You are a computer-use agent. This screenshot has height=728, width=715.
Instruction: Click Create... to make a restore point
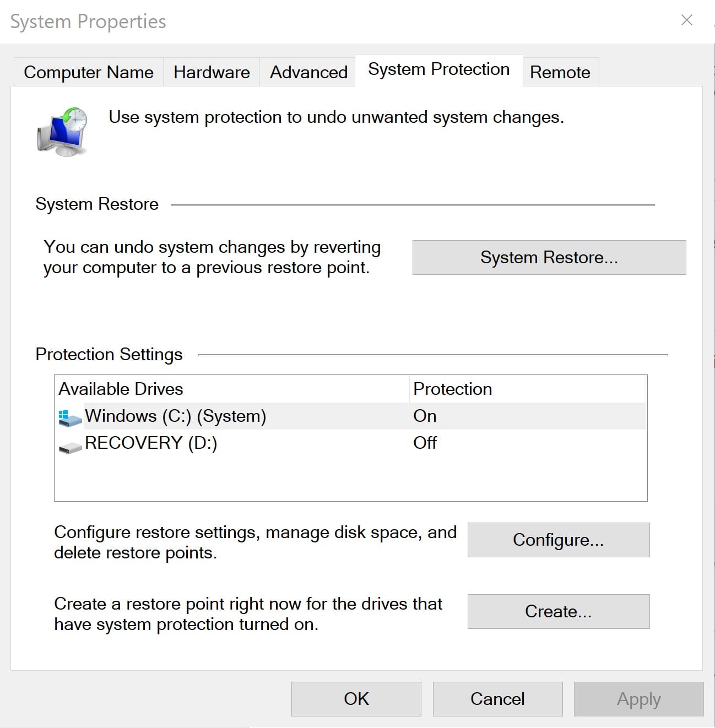click(559, 611)
